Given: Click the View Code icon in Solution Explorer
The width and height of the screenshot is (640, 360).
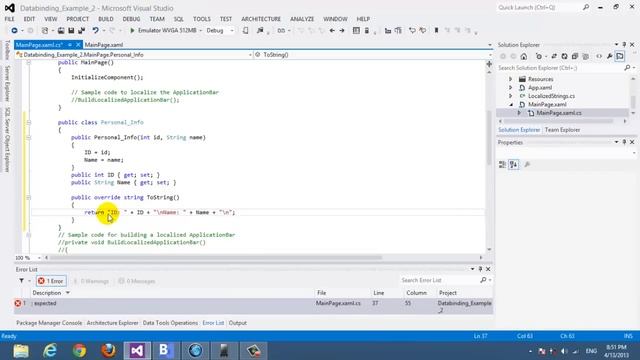Looking at the screenshot, I should coord(599,56).
